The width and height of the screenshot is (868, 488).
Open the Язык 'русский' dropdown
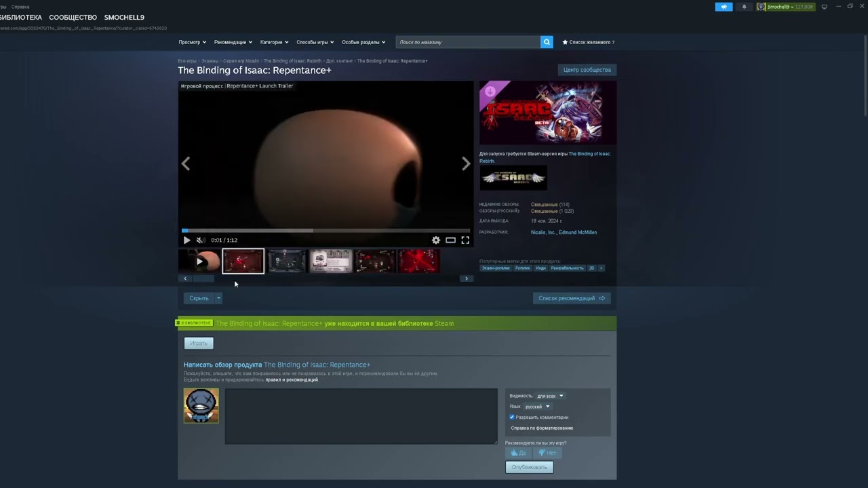click(x=537, y=407)
